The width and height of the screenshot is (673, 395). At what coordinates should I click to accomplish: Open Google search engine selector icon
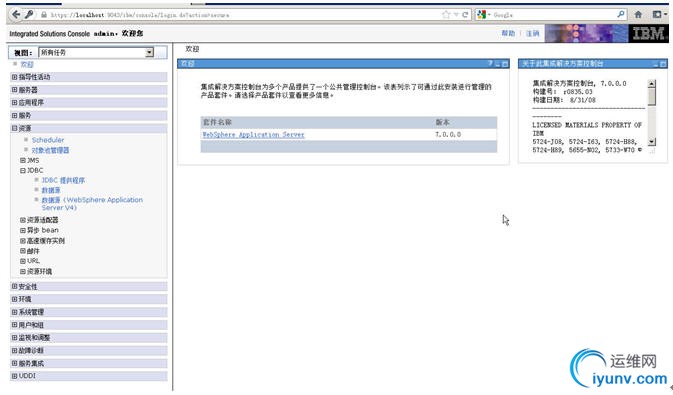(x=482, y=15)
